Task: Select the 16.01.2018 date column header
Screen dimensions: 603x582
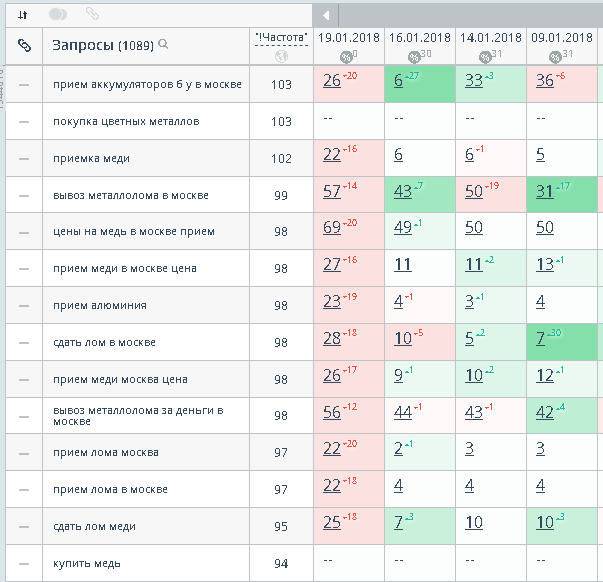Action: click(420, 37)
